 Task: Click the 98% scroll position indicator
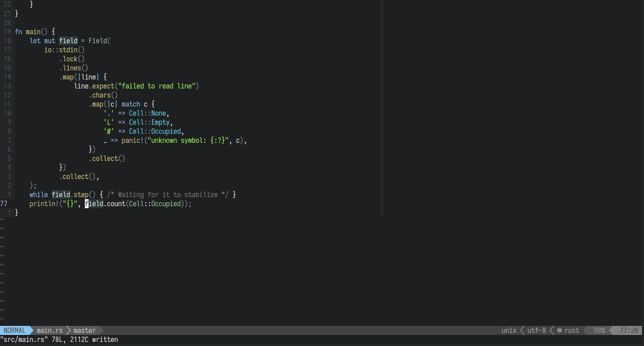point(599,330)
